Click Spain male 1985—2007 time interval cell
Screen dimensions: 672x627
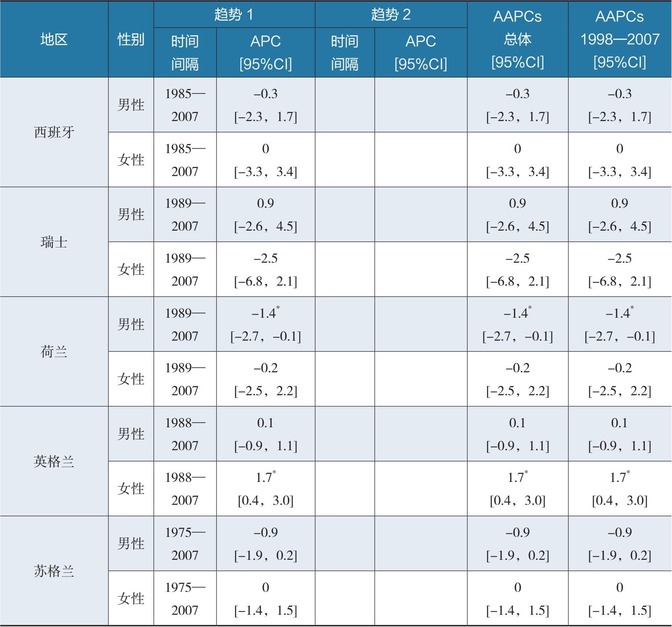185,105
